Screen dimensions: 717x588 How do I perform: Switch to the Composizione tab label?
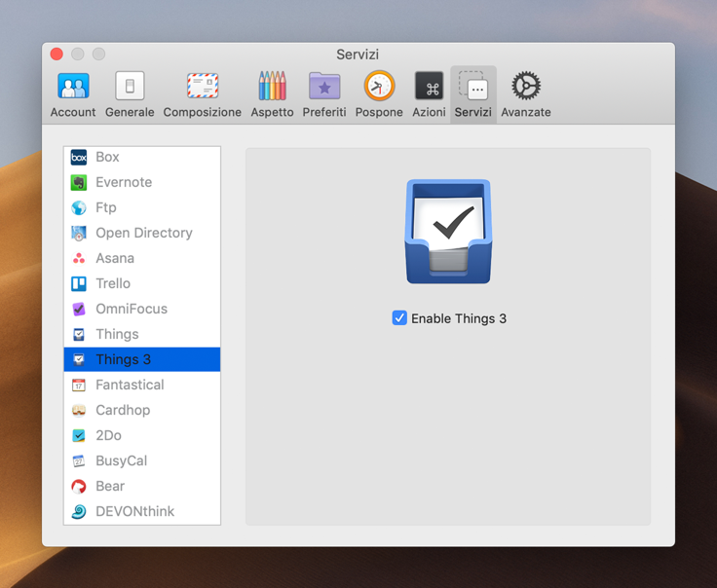[x=202, y=112]
